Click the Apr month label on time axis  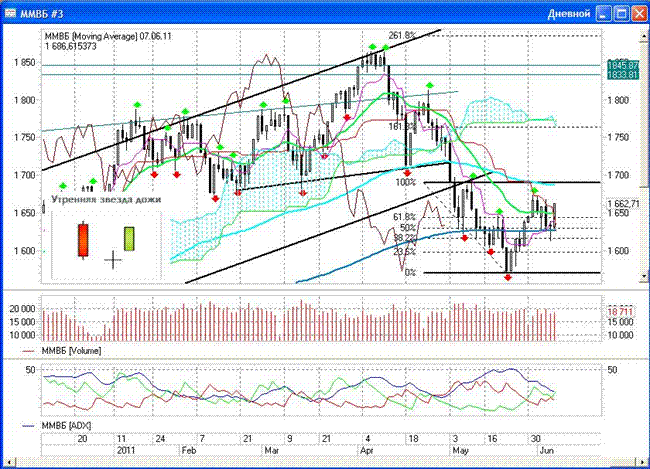(367, 450)
